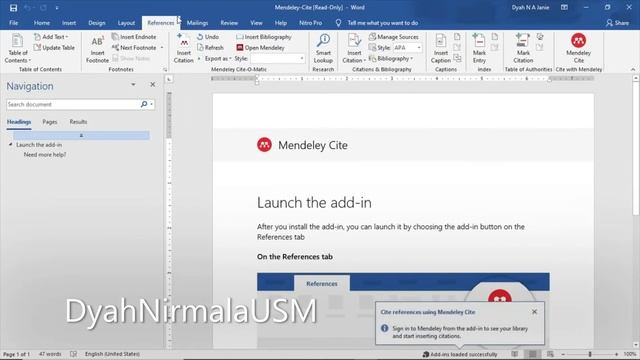Click the ruler tab selector icon
The image size is (640, 360).
coord(169,79)
